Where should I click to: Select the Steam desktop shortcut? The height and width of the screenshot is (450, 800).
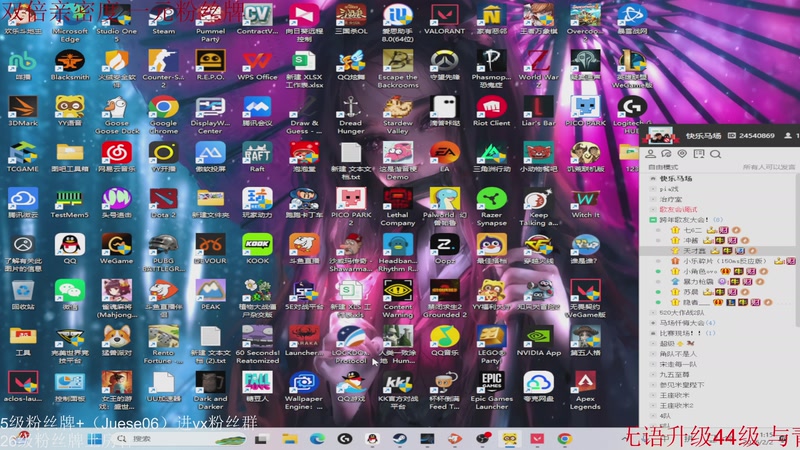(x=163, y=20)
